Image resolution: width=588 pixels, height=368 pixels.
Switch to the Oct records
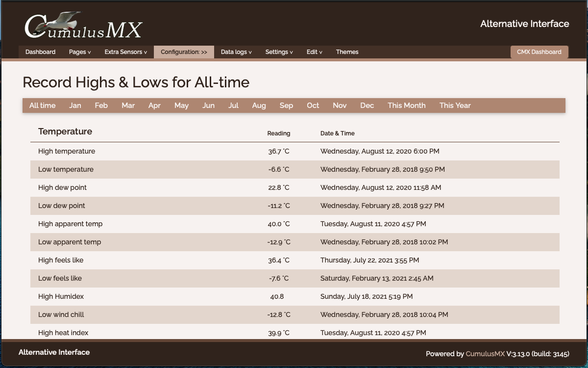313,105
